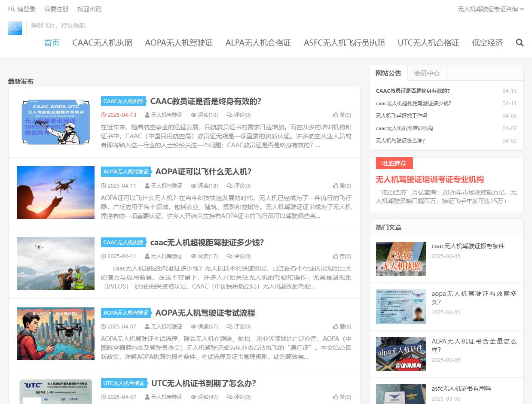Open announcement caac无人机超视距驾驶证多少钱？ in sidebar

pyautogui.click(x=413, y=103)
